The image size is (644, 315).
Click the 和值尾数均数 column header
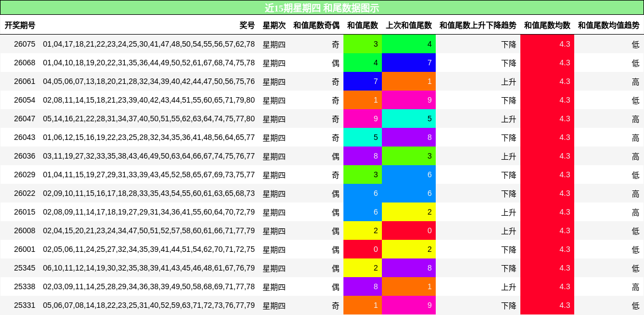547,25
